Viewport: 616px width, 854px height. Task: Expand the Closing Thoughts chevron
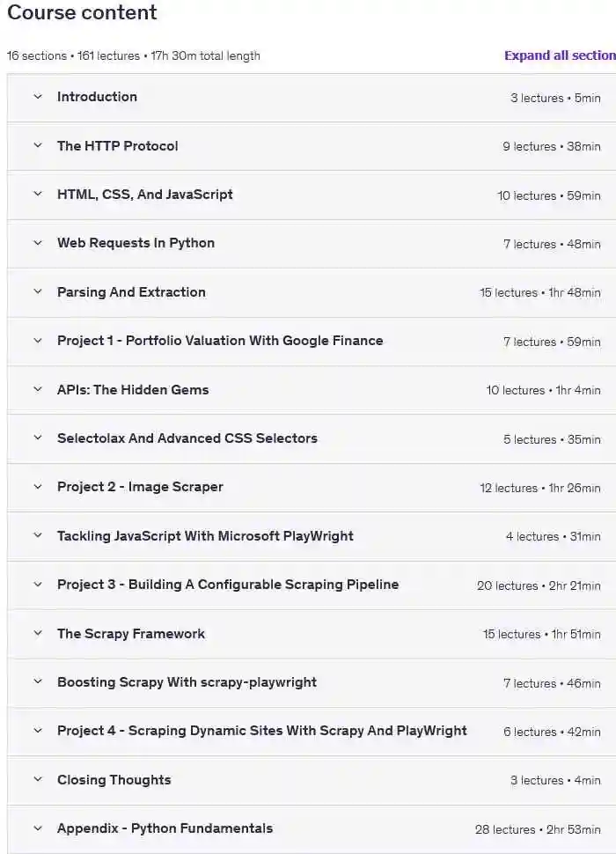pyautogui.click(x=38, y=780)
